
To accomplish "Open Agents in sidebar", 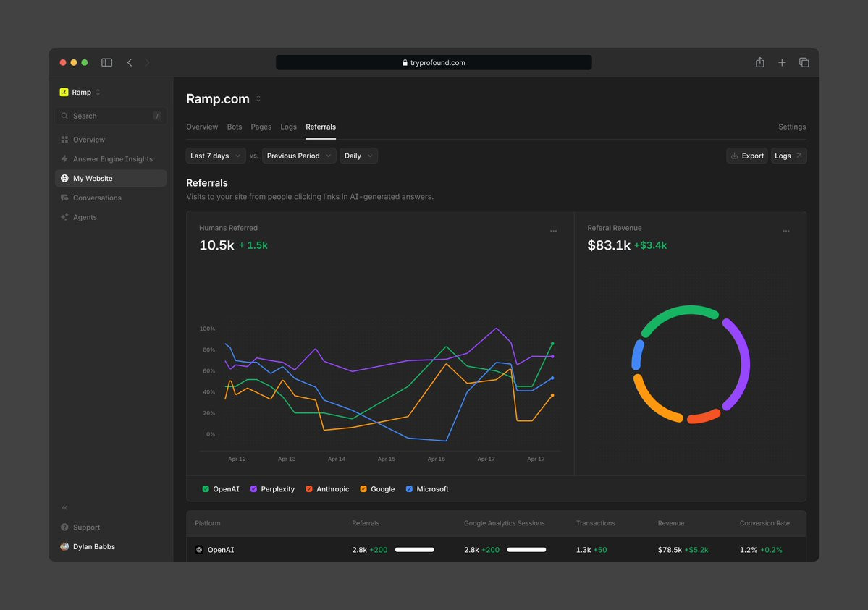I will (x=111, y=217).
